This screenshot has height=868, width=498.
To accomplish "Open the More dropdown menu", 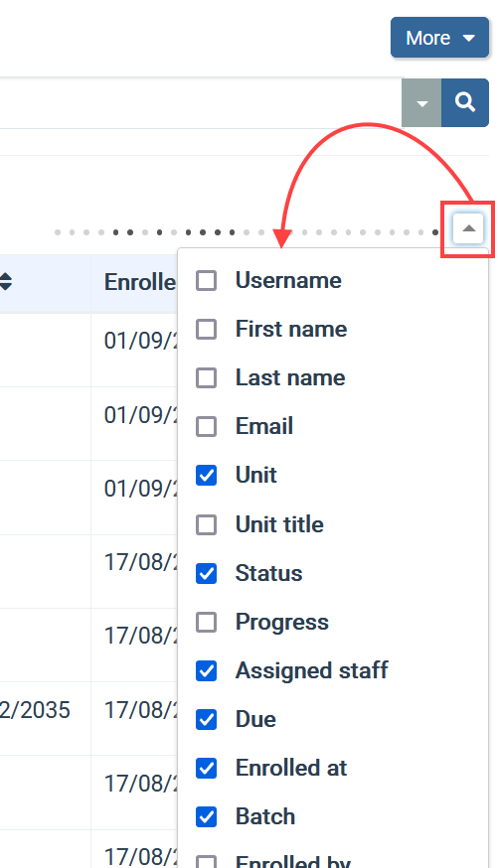I will tap(439, 38).
